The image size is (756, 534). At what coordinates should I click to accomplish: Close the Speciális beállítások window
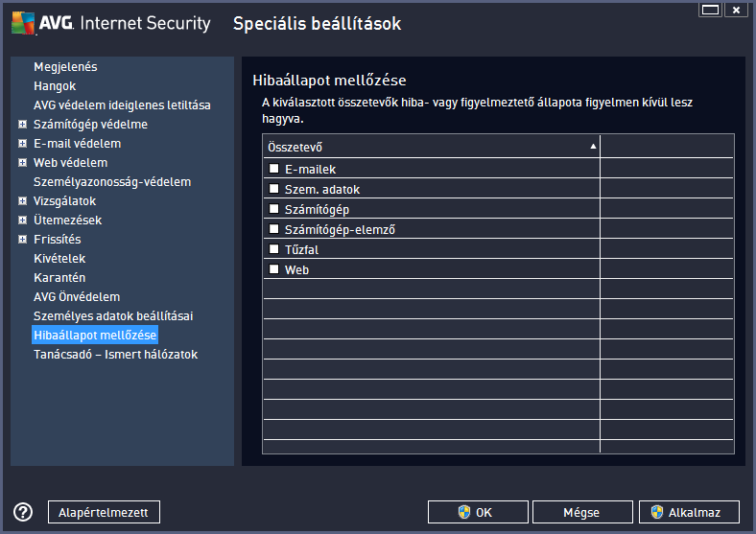coord(736,10)
